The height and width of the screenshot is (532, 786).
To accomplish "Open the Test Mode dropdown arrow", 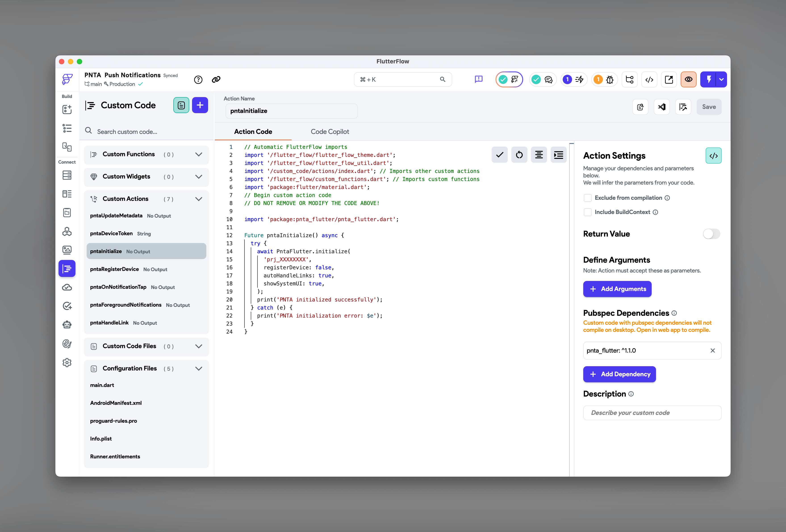I will [721, 79].
